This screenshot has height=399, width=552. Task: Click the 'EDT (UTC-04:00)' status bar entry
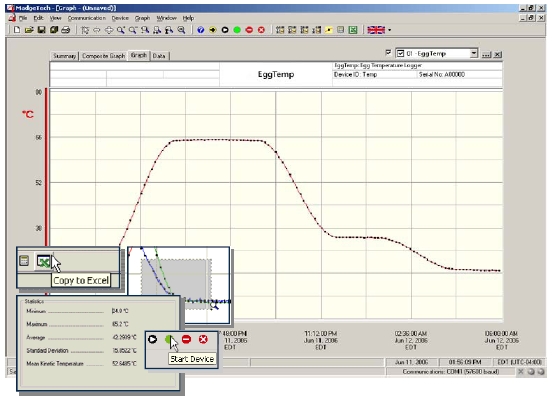(519, 362)
